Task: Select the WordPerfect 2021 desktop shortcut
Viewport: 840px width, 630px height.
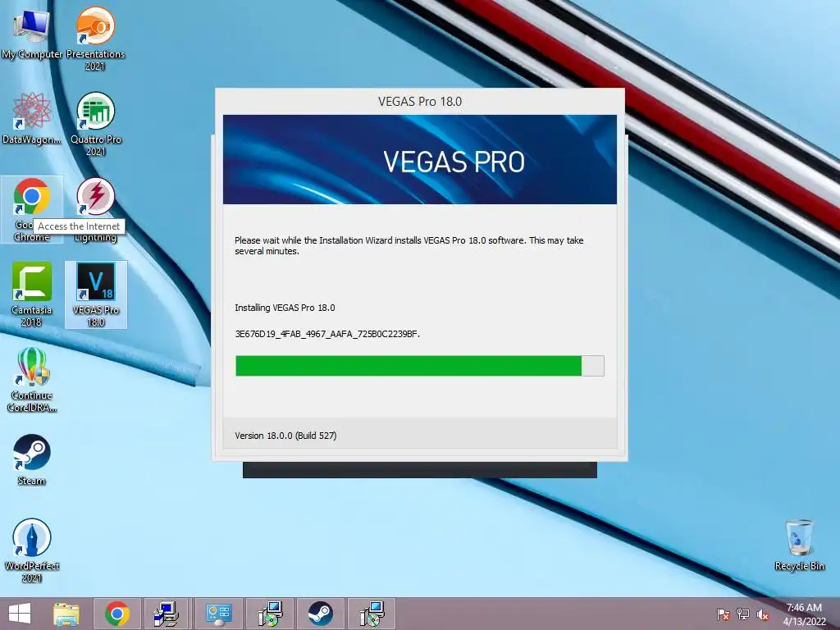Action: (32, 550)
